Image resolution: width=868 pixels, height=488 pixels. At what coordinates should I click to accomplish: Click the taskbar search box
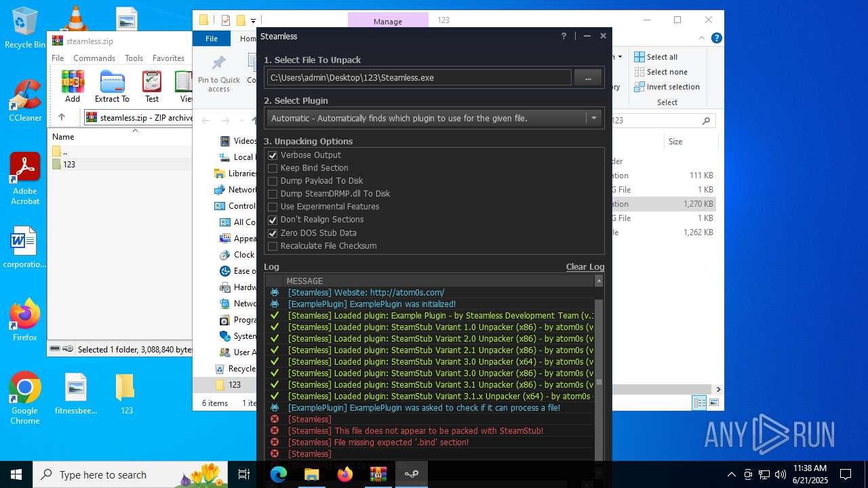tap(131, 474)
